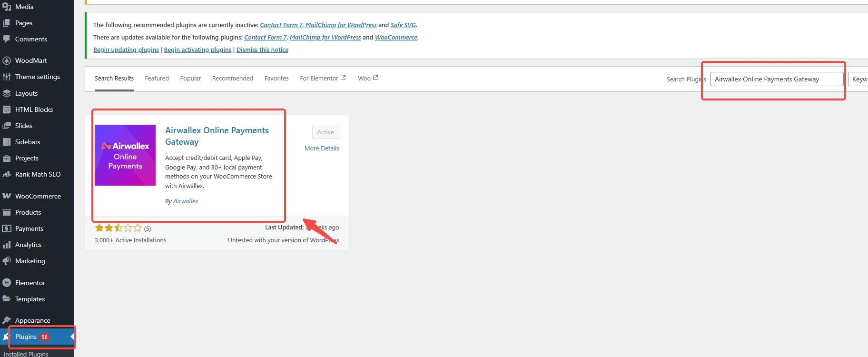Screen dimensions: 868x357
Task: Open the Popular plugins tab
Action: tap(190, 79)
